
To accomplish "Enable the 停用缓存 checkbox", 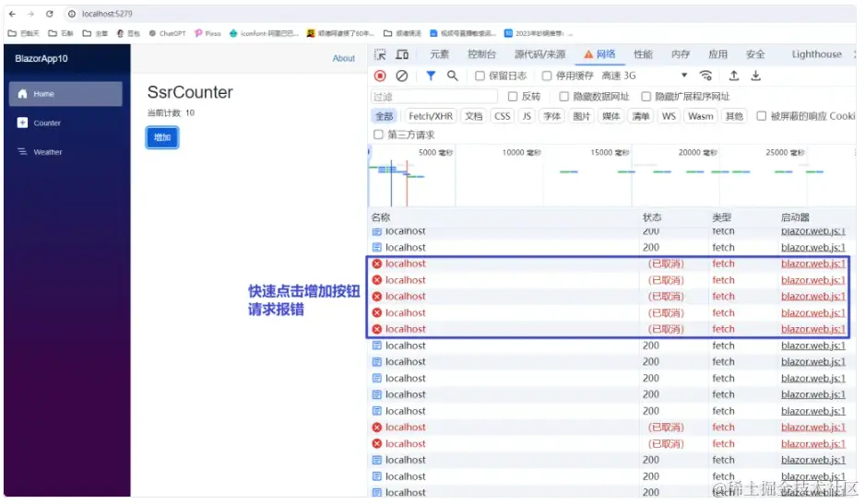I will [547, 76].
